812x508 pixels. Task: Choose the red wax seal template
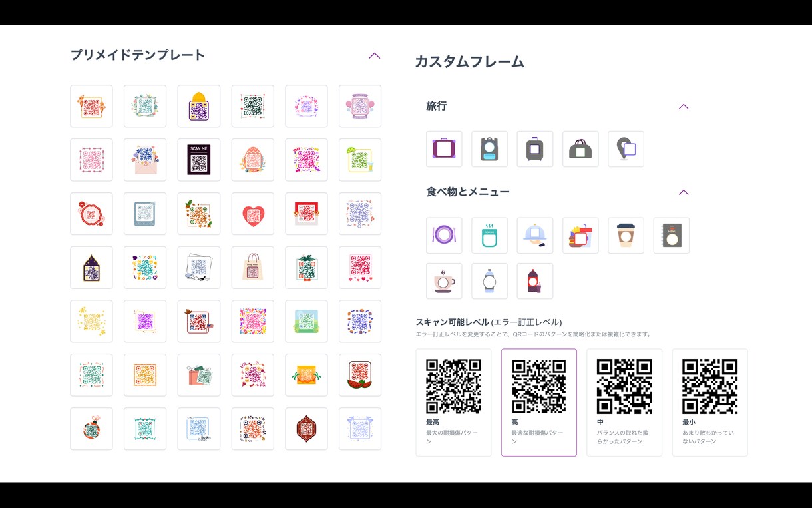tap(91, 214)
